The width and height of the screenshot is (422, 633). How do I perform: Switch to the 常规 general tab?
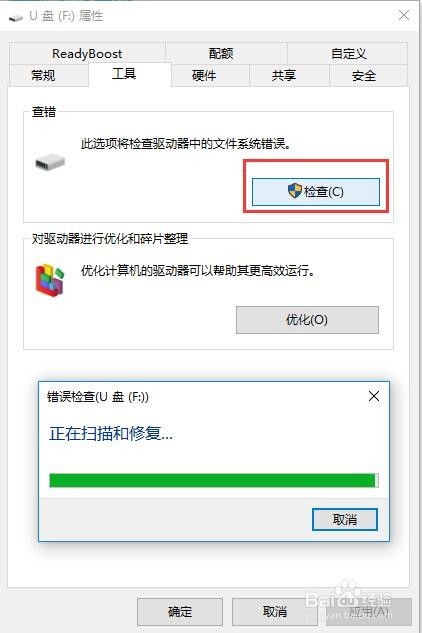coord(43,75)
